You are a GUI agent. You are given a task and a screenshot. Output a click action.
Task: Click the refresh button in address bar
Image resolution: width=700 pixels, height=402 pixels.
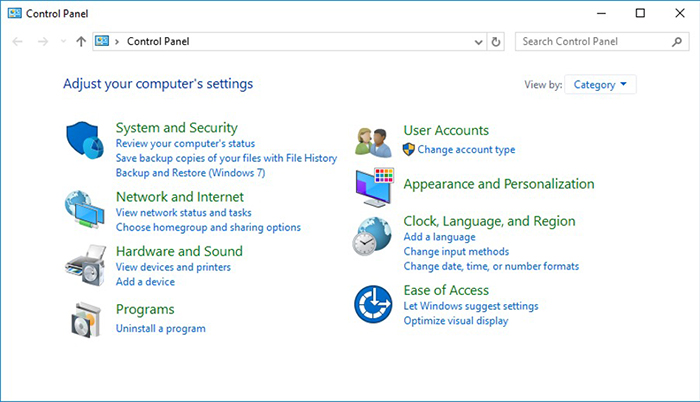[497, 42]
